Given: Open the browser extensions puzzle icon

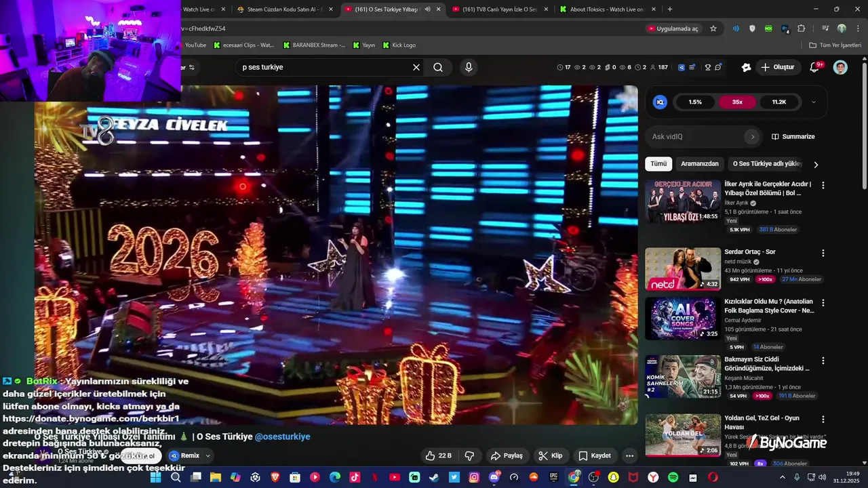Looking at the screenshot, I should 802,28.
